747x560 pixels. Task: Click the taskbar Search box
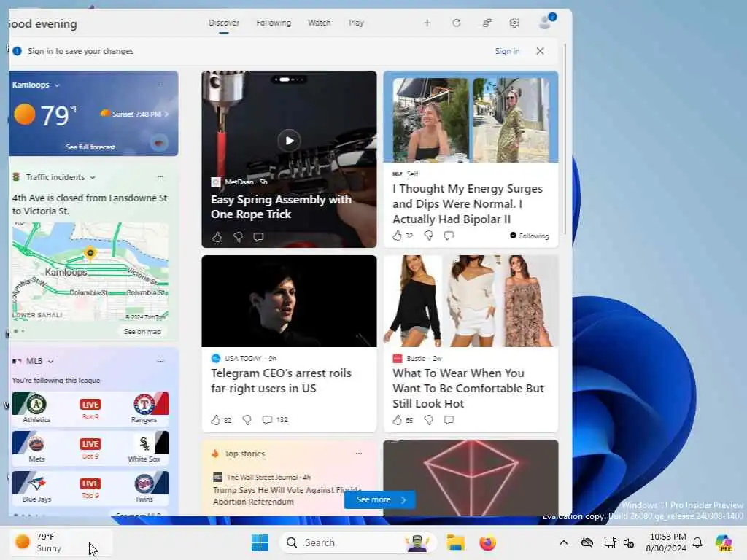(357, 542)
